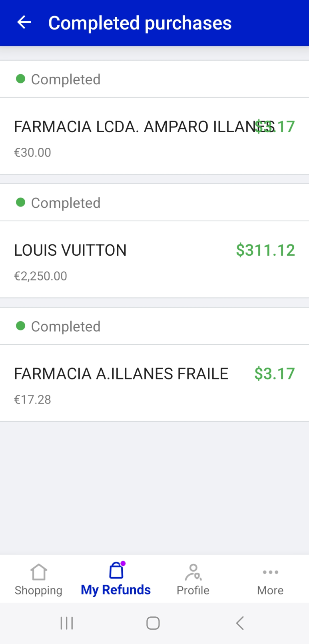This screenshot has width=309, height=644.
Task: Click the $3.17 refund for A.Illanes Fraile
Action: [x=275, y=374]
